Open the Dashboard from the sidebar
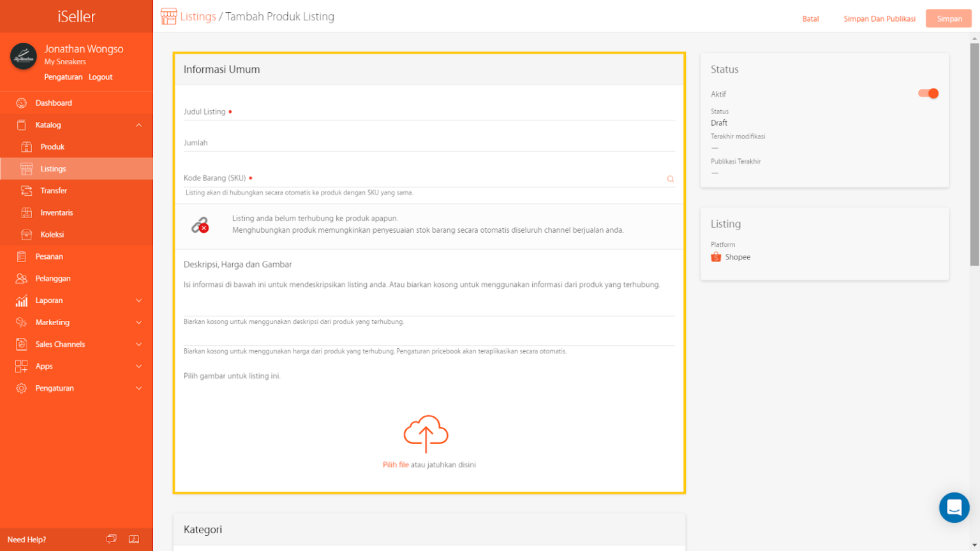This screenshot has width=980, height=551. point(54,103)
